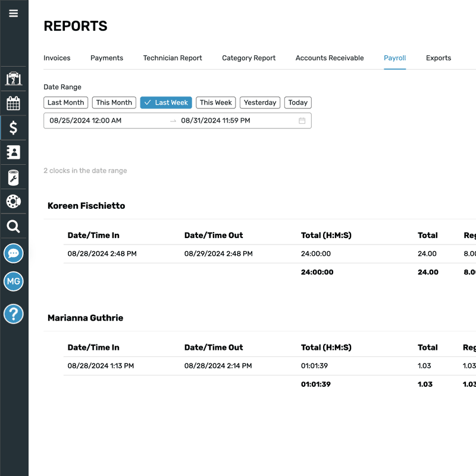Click the 08/28/2024 2:48 PM time in cell
Viewport: 476px width, 476px height.
pyautogui.click(x=102, y=253)
